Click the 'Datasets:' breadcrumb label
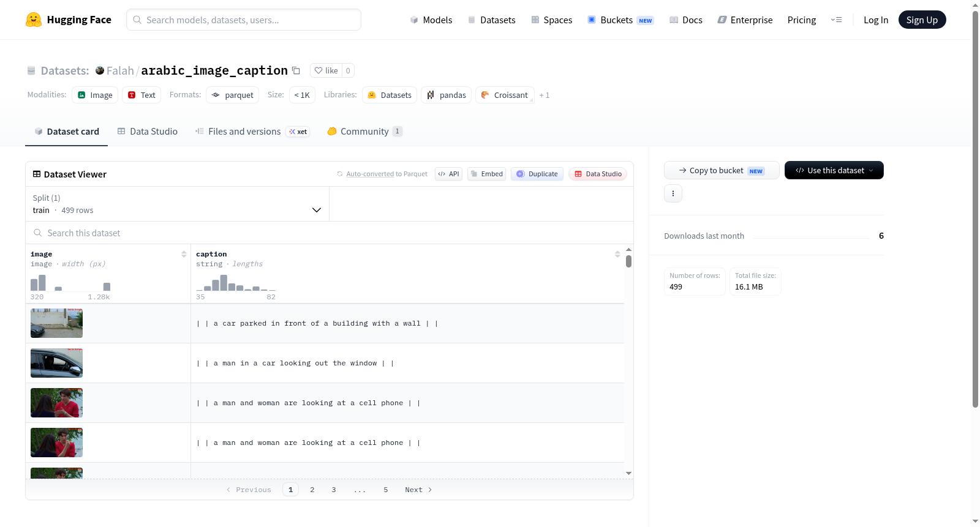This screenshot has height=527, width=980. (x=65, y=70)
